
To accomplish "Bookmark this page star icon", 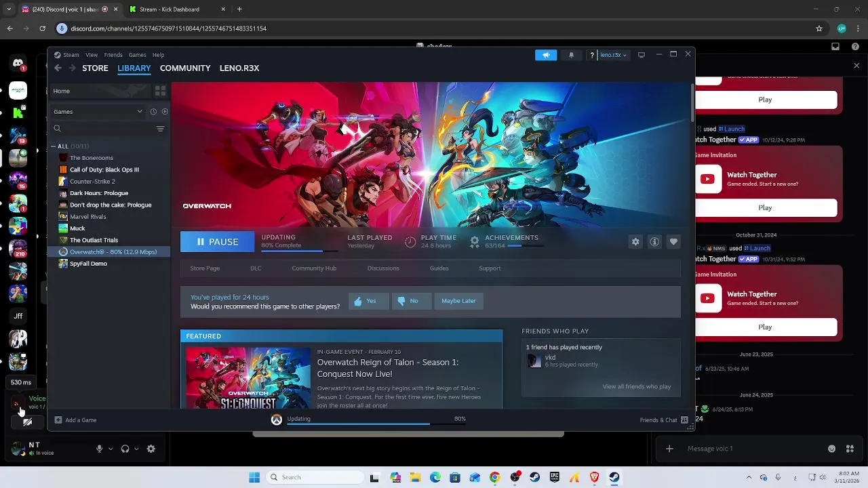I will coord(819,28).
